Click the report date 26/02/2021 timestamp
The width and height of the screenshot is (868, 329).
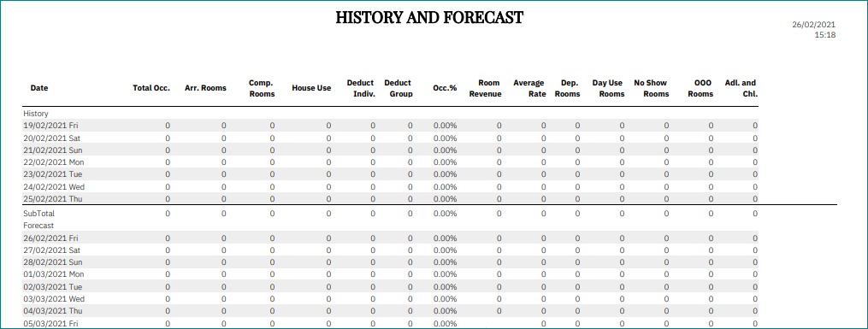[x=814, y=25]
